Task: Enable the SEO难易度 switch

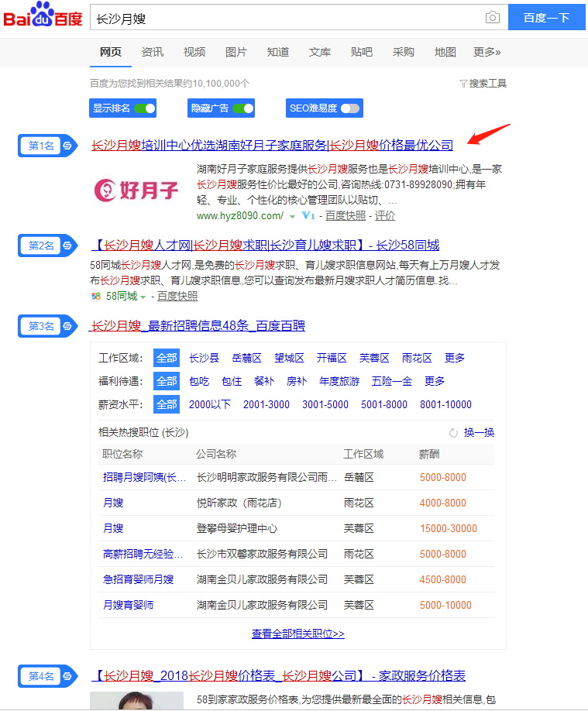Action: [350, 108]
